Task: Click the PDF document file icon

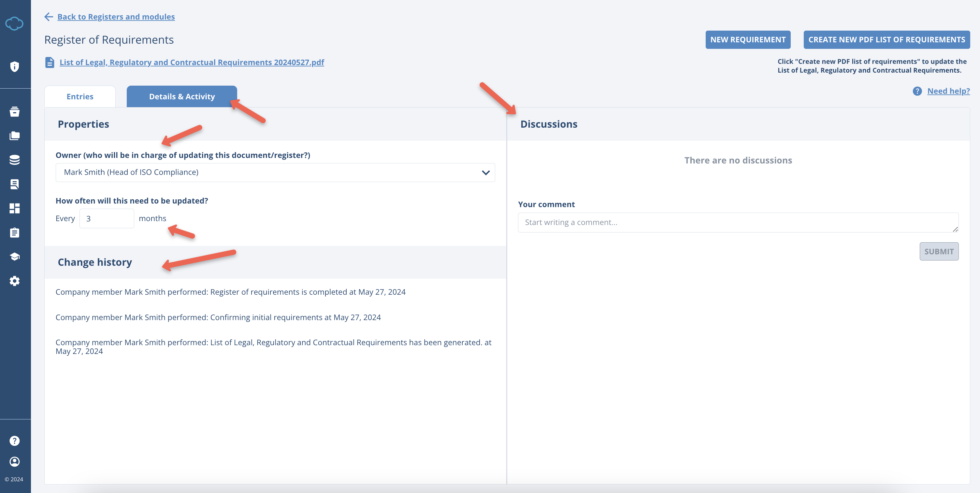Action: [x=50, y=62]
